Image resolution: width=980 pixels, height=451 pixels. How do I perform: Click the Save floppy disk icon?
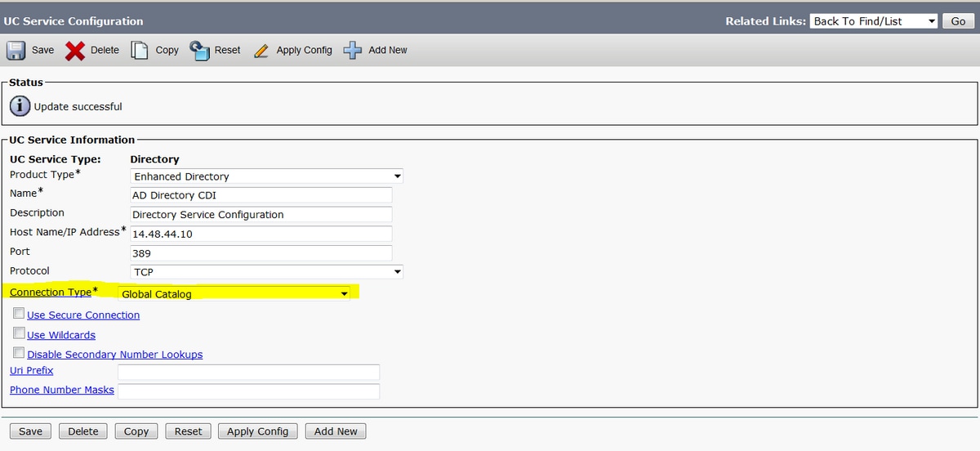coord(16,51)
